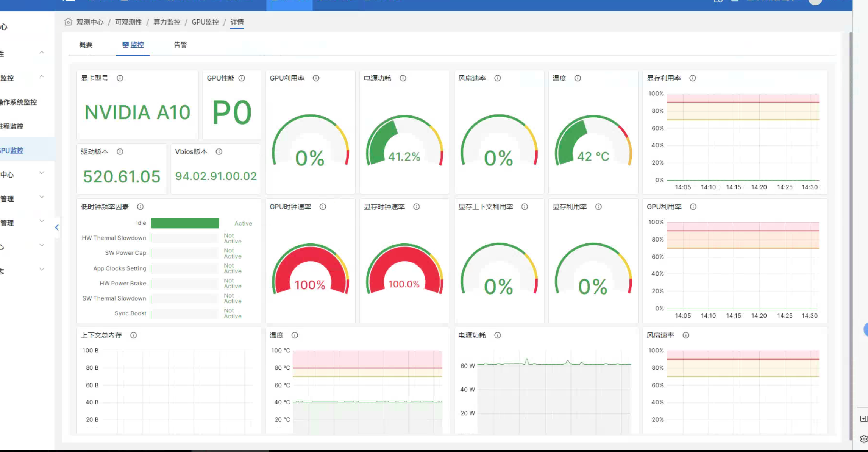Viewport: 868px width, 452px height.
Task: Click info icon on top-right 显存利用率 chart
Action: click(693, 78)
